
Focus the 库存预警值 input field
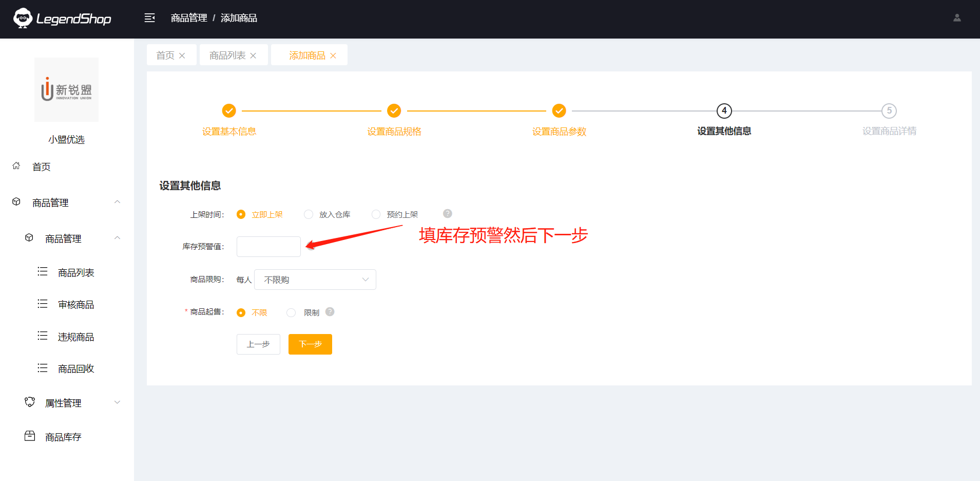click(x=268, y=247)
